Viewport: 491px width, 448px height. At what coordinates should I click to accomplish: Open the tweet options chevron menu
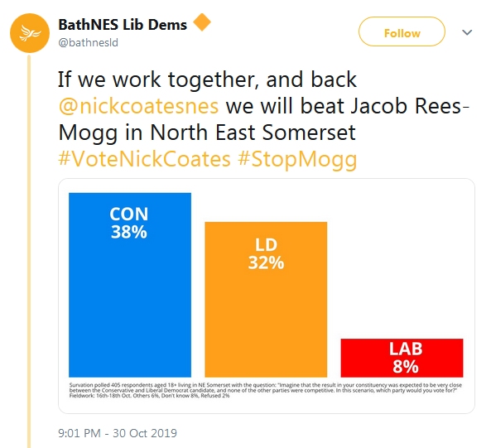coord(467,32)
